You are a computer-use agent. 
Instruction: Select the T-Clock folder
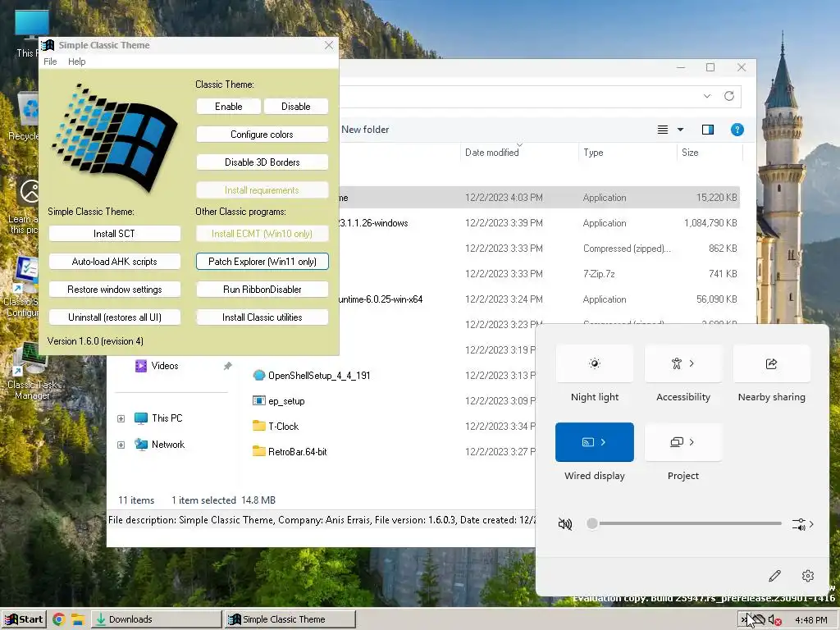coord(283,426)
